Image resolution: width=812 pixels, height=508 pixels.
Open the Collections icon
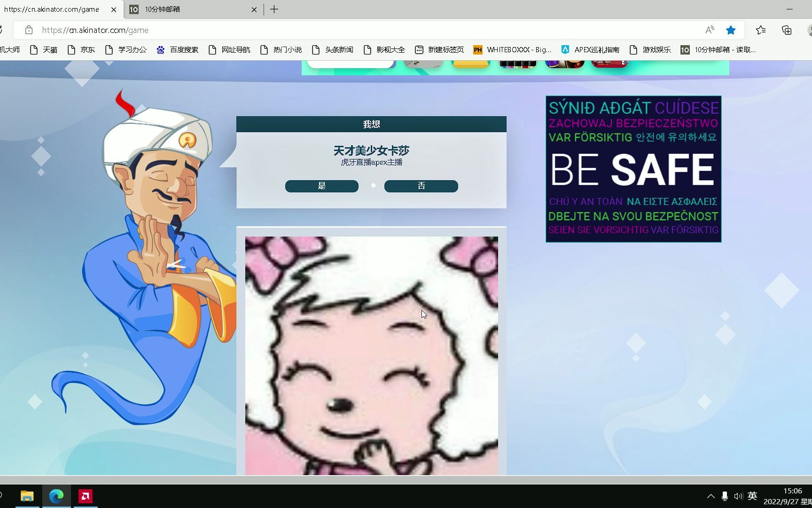point(787,30)
